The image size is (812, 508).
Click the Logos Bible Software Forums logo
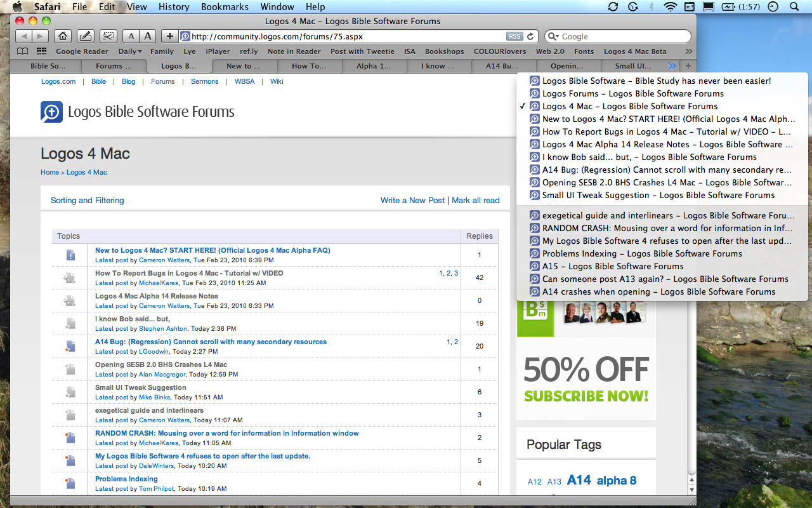coord(138,112)
